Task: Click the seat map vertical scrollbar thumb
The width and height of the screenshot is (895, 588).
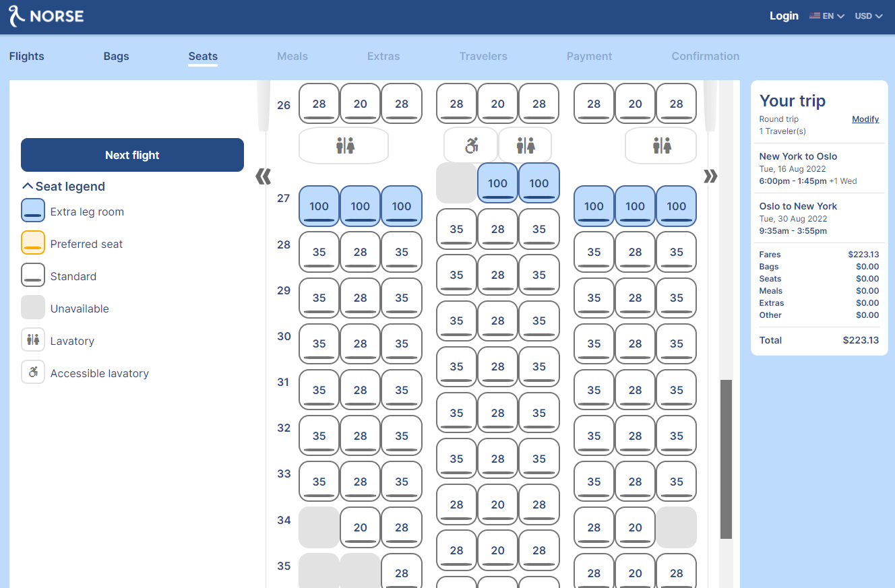Action: [x=726, y=459]
